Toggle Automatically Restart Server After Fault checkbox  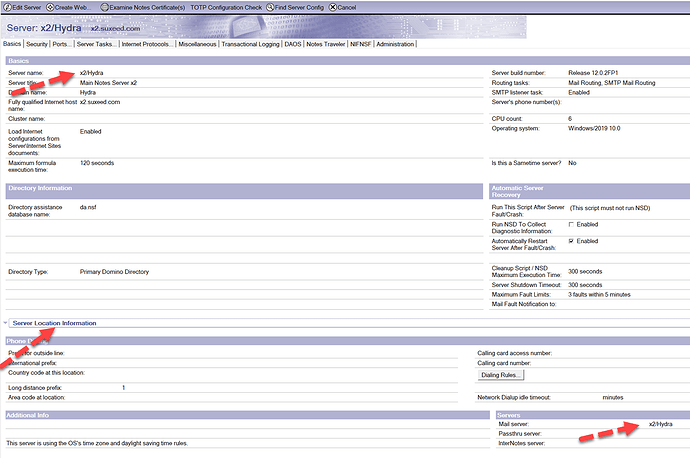pos(571,241)
